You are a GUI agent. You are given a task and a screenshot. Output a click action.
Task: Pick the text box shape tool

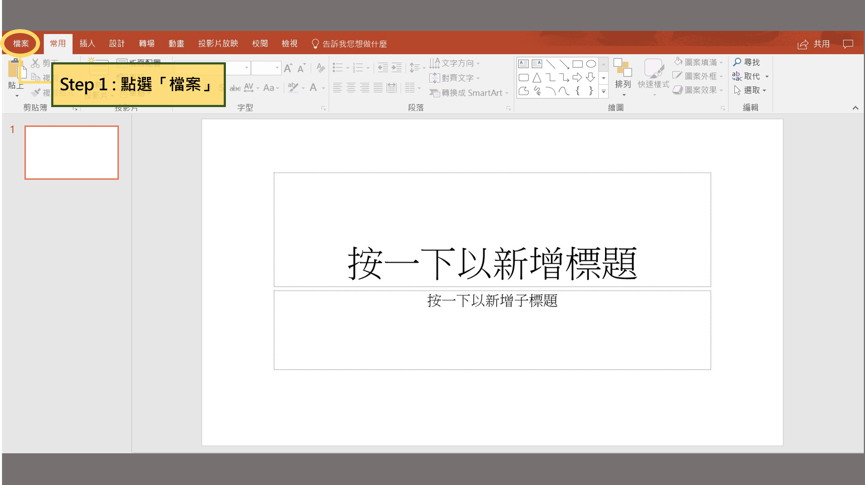(x=523, y=63)
